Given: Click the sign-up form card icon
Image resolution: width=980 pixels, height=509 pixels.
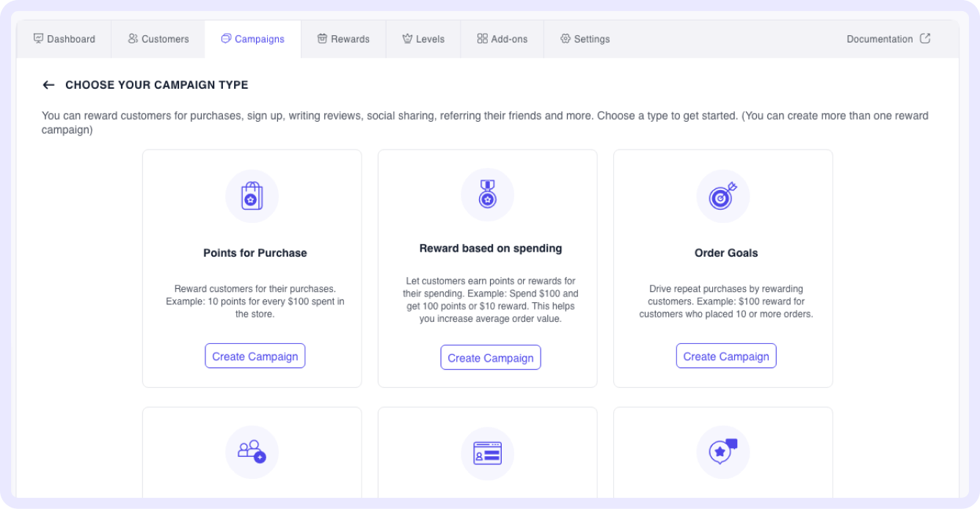Looking at the screenshot, I should pos(487,453).
